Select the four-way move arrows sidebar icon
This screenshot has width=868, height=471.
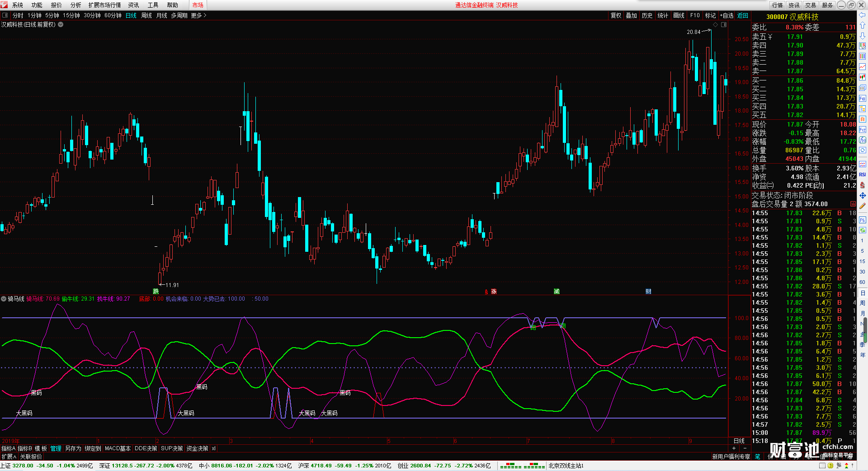click(x=863, y=195)
